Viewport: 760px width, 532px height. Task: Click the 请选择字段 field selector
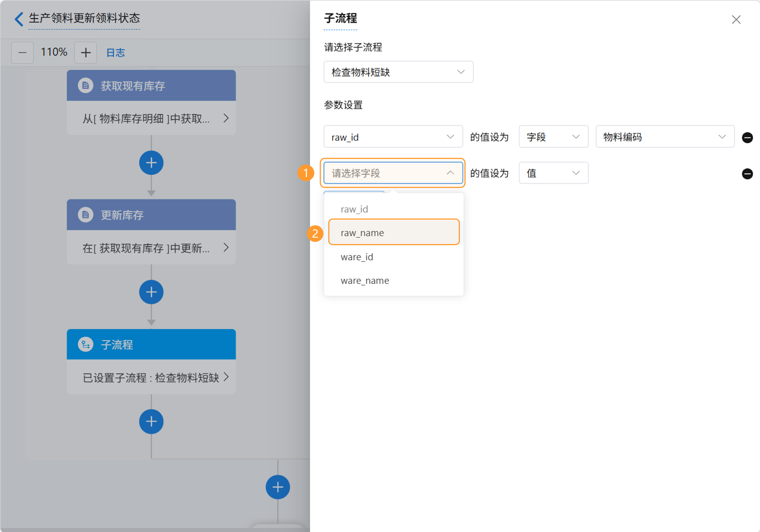click(393, 173)
